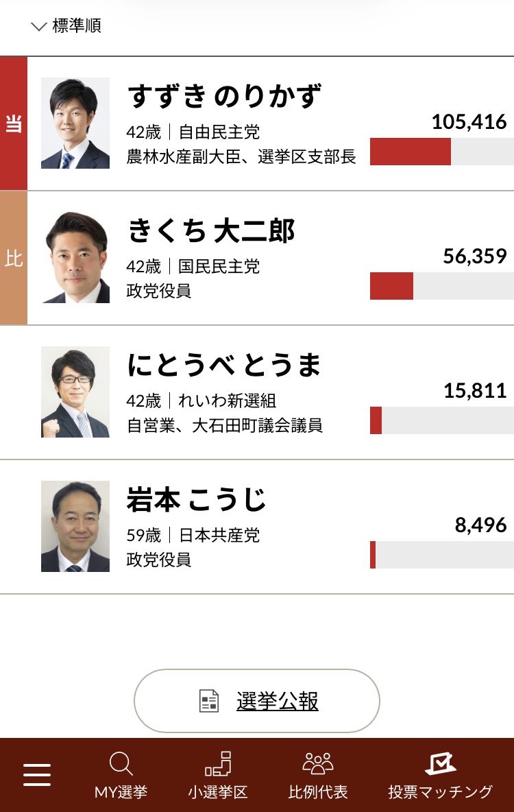The image size is (514, 812).
Task: Select the 岩本 こうじ candidate name
Action: (x=196, y=500)
